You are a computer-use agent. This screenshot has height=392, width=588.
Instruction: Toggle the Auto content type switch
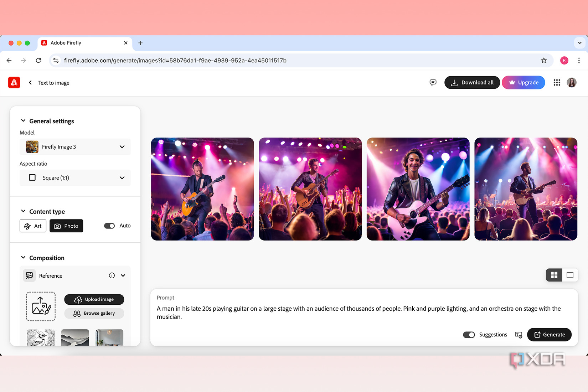(109, 226)
